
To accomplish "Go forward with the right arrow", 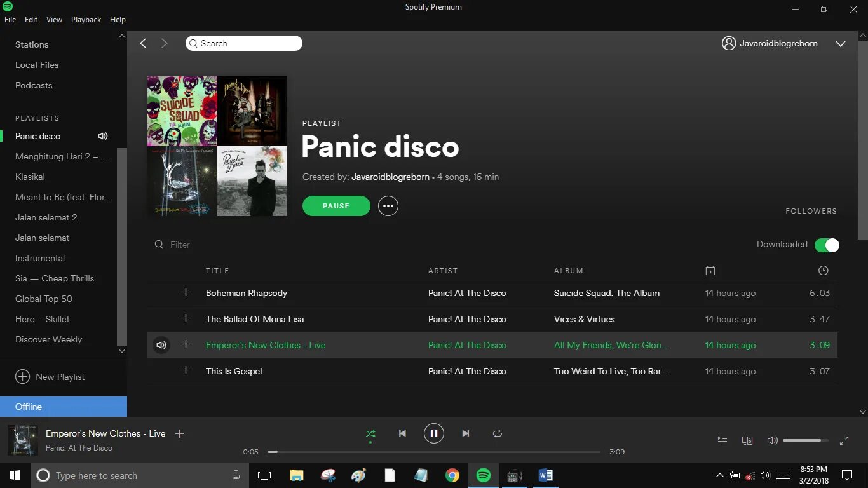I will click(x=165, y=43).
